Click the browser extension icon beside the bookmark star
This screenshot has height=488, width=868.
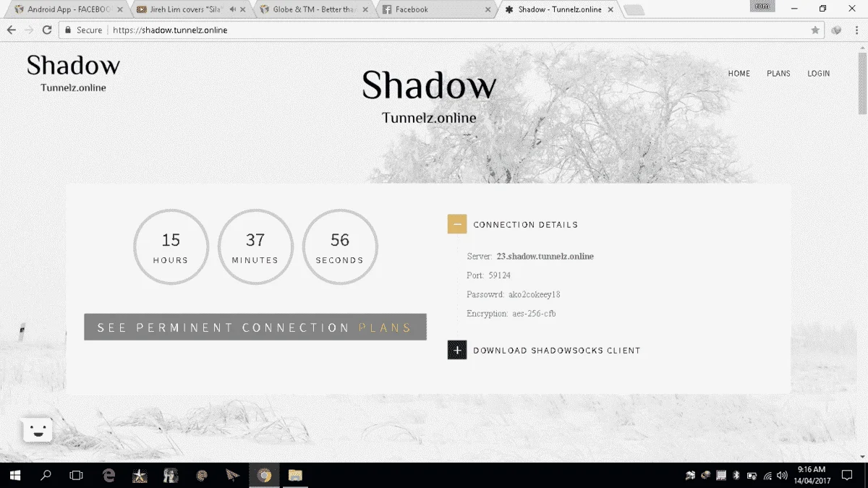[x=836, y=30]
